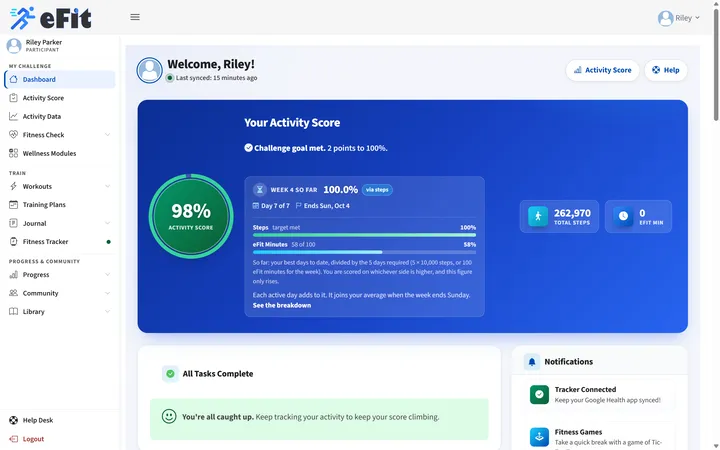
Task: Click the Notifications bell icon
Action: point(532,362)
